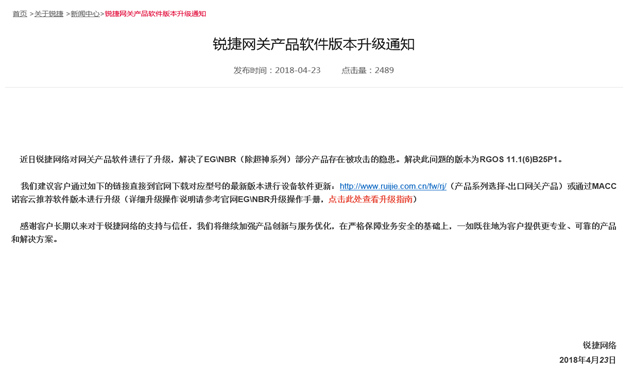This screenshot has width=635, height=373.
Task: Click 点击此处查看升级指南 red link
Action: point(370,199)
